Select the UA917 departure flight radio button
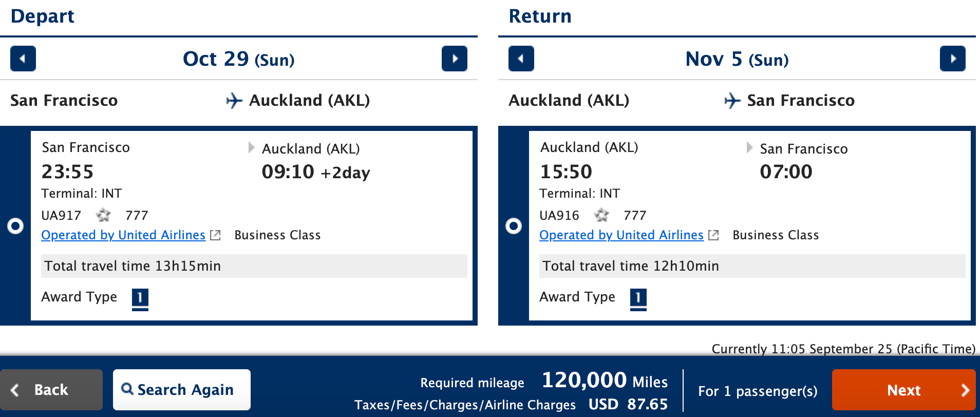This screenshot has height=417, width=980. tap(16, 225)
